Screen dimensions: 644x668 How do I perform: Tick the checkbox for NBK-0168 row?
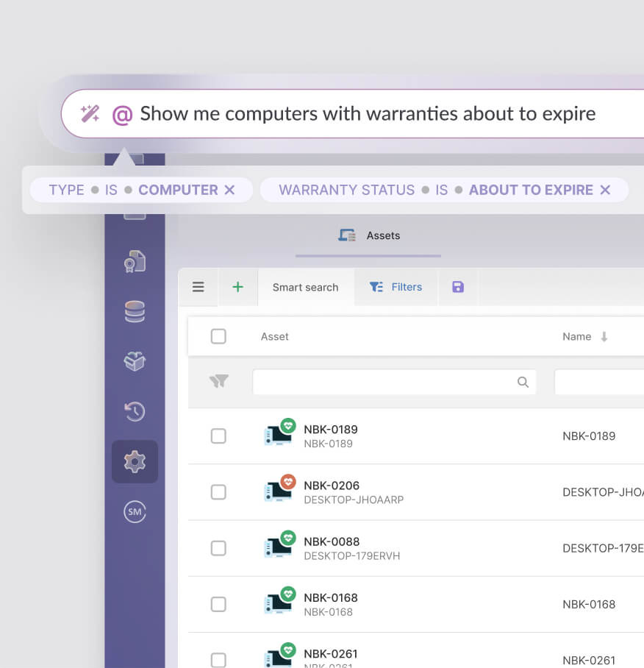[218, 604]
